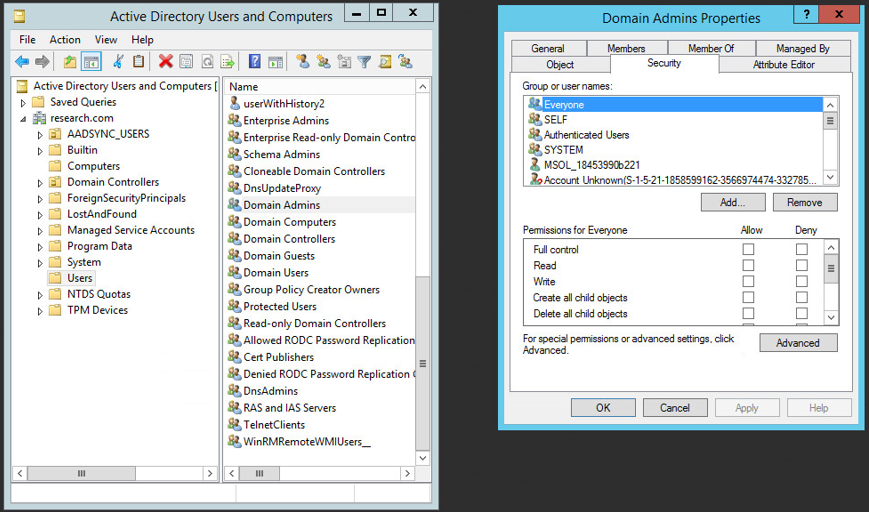Expand the AADSYNC_USERS node
Image resolution: width=869 pixels, height=512 pixels.
40,135
